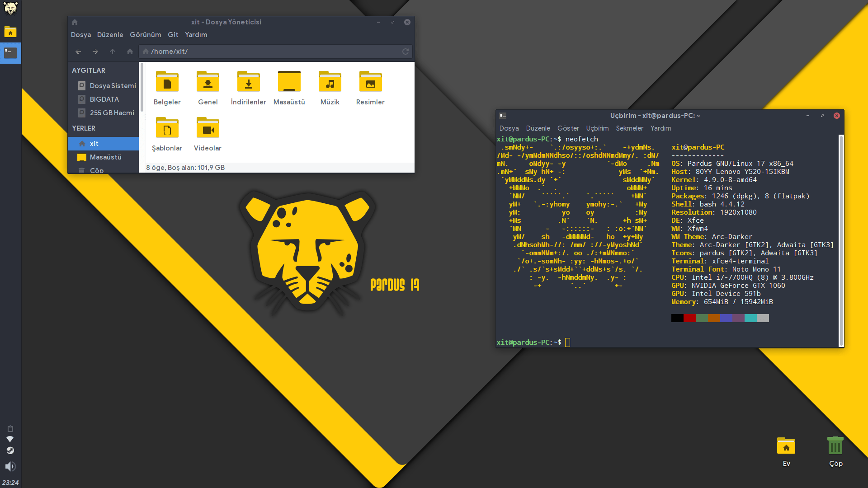Screen dimensions: 868x488
Task: Click the status bar text '8 öge, Boş alan: 101,9 GB'
Action: 185,168
